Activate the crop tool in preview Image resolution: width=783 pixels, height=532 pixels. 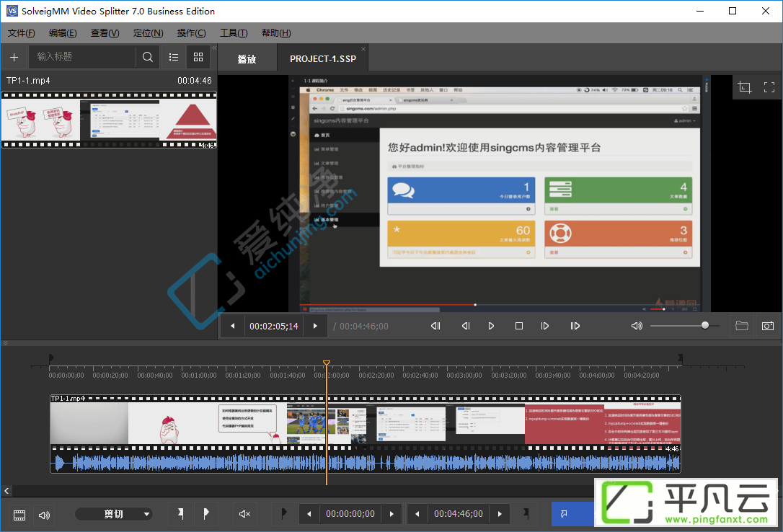(x=745, y=87)
